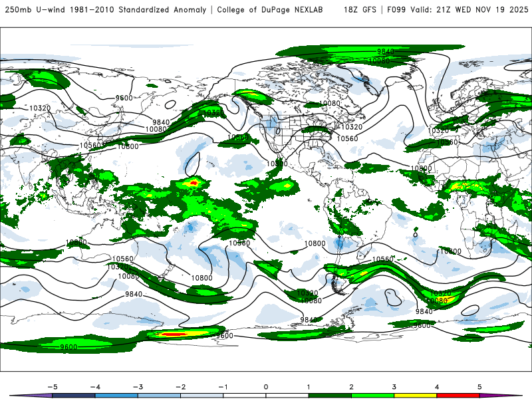Click the "-5" colorbar tick label
Viewport: 532px width, 399px height.
pos(53,387)
